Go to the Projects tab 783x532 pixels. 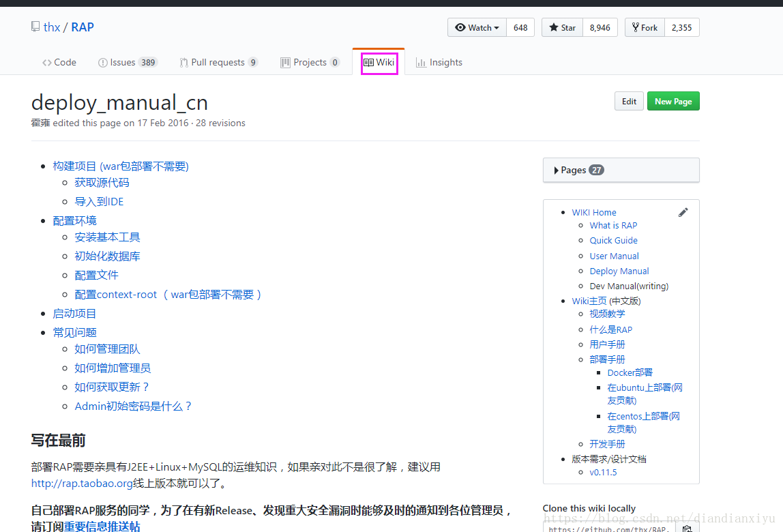click(x=310, y=63)
